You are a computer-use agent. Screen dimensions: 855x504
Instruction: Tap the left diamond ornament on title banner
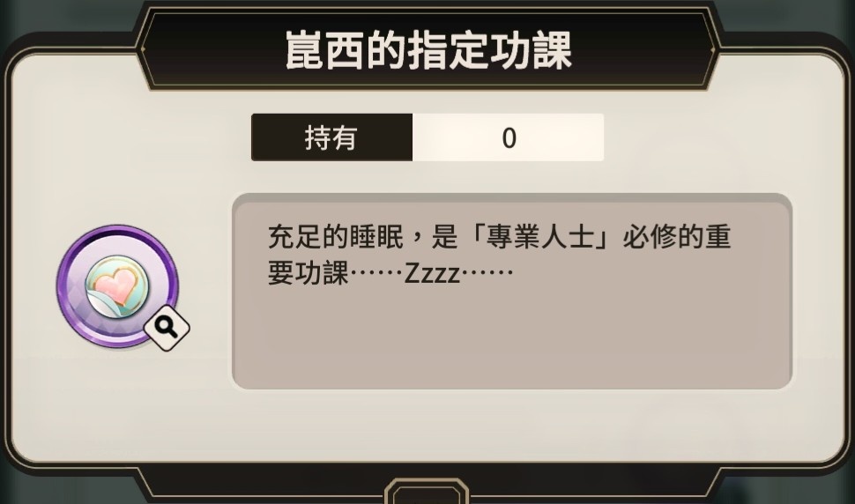[142, 49]
